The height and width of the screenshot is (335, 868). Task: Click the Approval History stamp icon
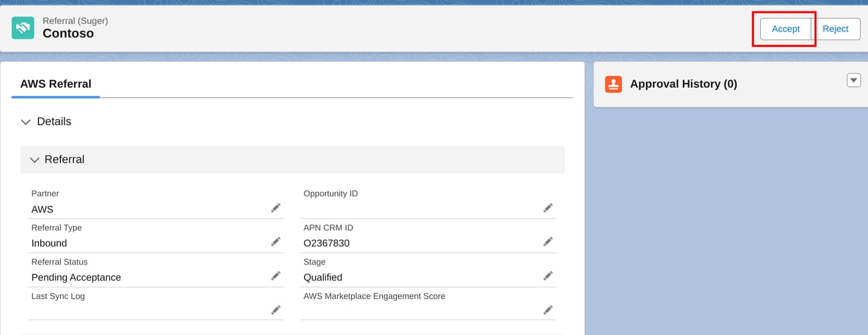(613, 84)
